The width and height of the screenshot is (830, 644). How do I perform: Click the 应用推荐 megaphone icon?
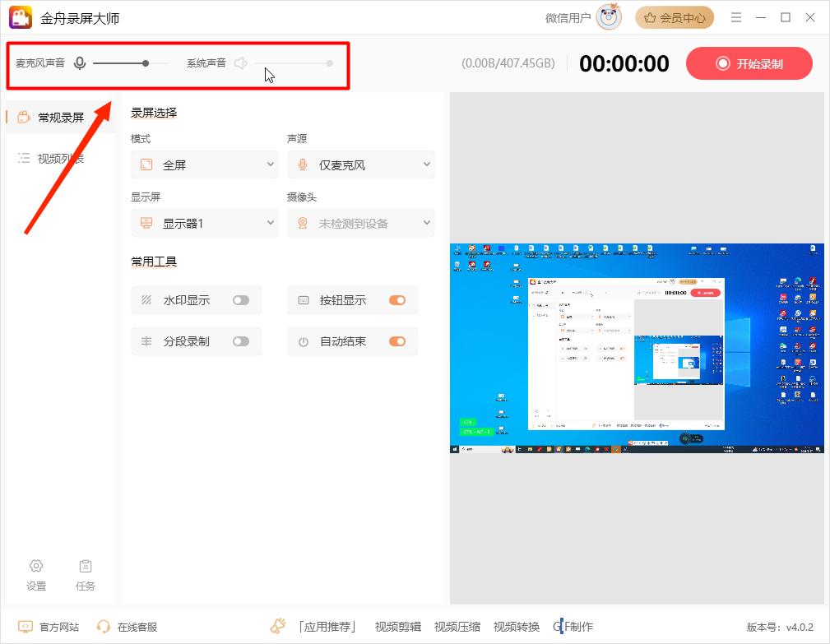[x=277, y=627]
